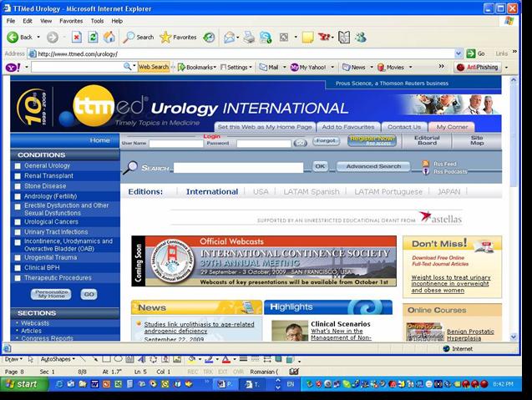Check the General Urology checkbox
Viewport: 532px width, 400px height.
pyautogui.click(x=18, y=166)
